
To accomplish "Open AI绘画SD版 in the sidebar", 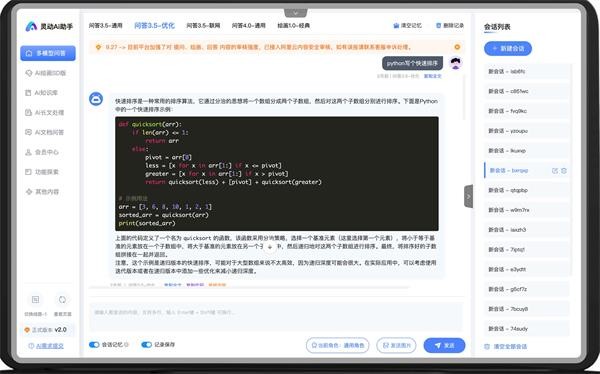I will click(x=46, y=73).
